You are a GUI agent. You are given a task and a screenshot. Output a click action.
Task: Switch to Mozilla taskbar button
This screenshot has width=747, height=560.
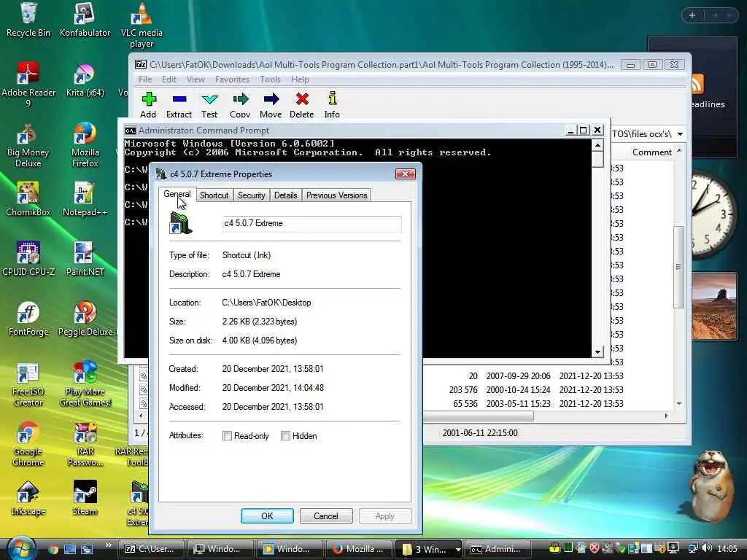coord(359,549)
